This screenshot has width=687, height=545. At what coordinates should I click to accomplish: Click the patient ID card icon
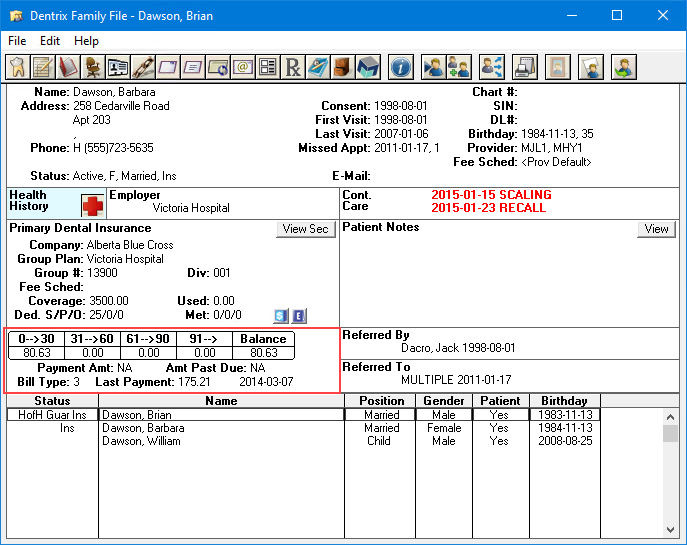coord(118,67)
